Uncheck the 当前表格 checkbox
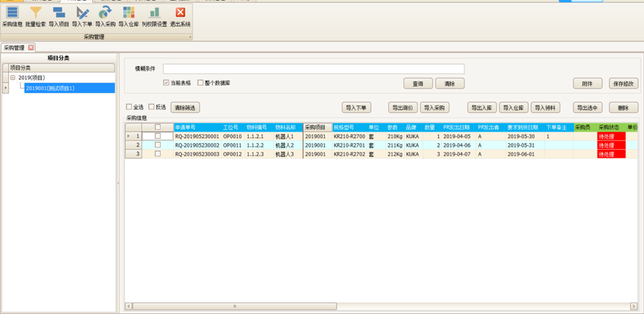This screenshot has height=314, width=644. click(166, 83)
